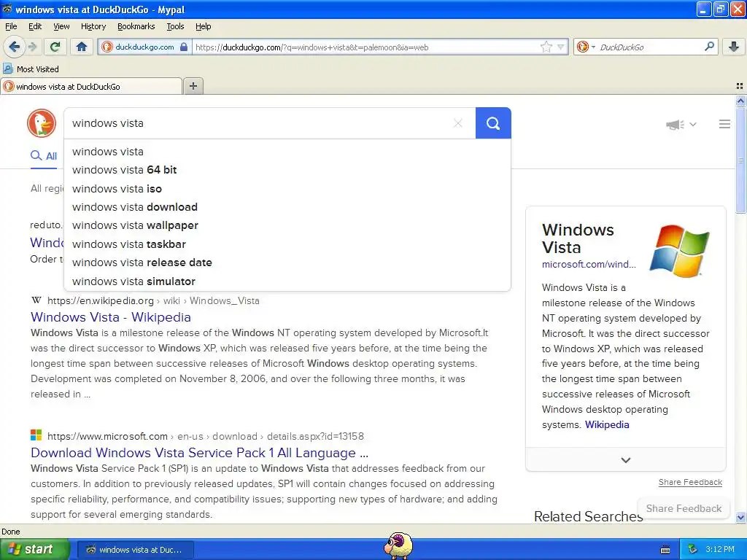Open the Tools menu
The height and width of the screenshot is (560, 747).
click(x=175, y=26)
